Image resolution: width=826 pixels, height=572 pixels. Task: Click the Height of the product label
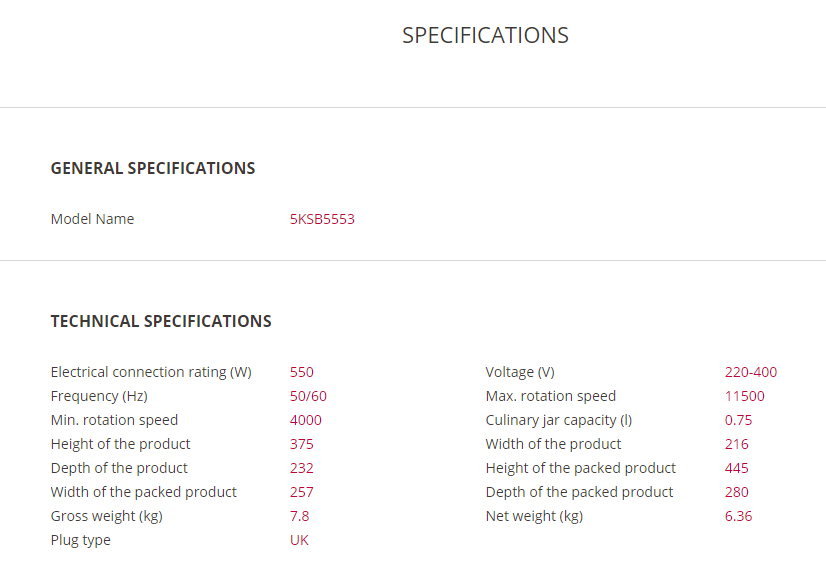pyautogui.click(x=120, y=444)
